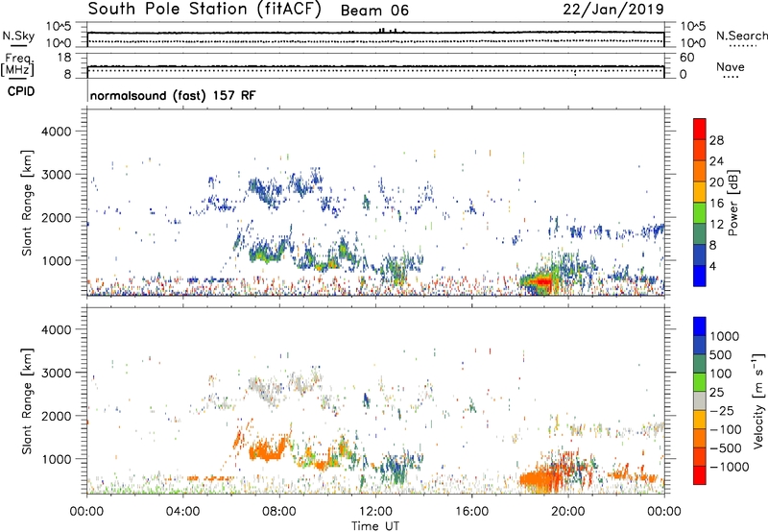Screen dimensions: 768x532
Task: Click the blue bottom of the Power color bar
Action: pos(700,276)
